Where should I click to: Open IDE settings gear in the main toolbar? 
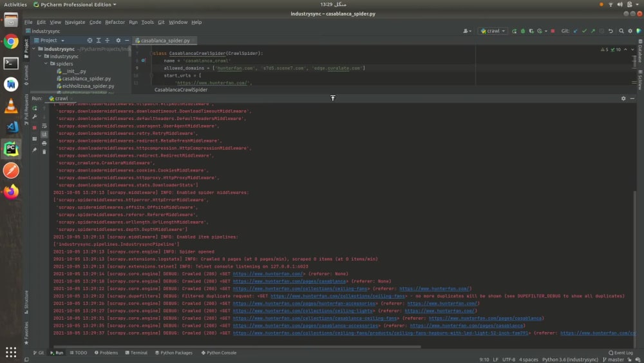click(630, 31)
